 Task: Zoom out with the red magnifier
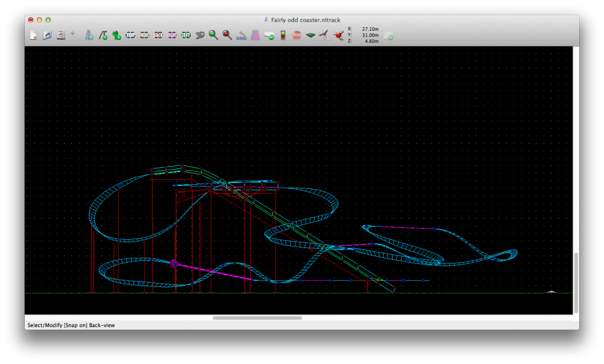pyautogui.click(x=227, y=36)
